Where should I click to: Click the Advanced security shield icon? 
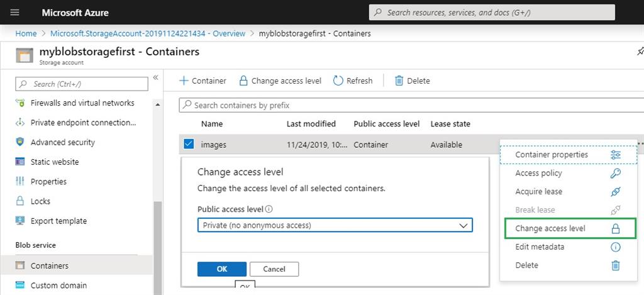tap(19, 142)
